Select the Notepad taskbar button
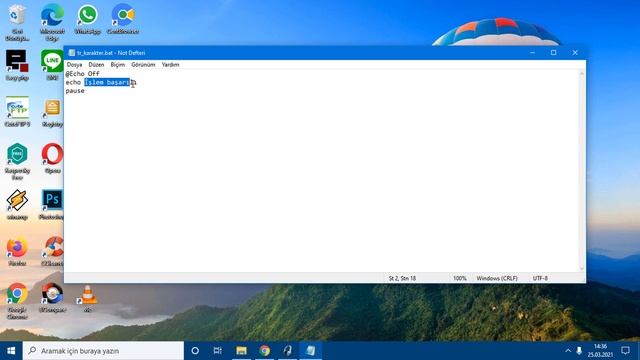The image size is (640, 360). 311,351
